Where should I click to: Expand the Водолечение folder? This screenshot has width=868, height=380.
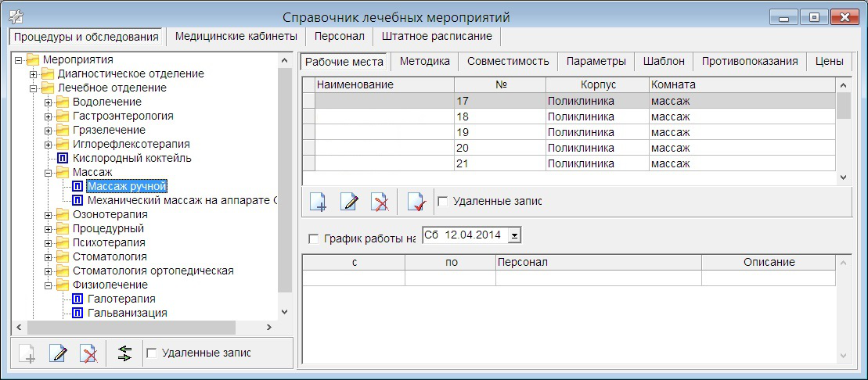(49, 102)
